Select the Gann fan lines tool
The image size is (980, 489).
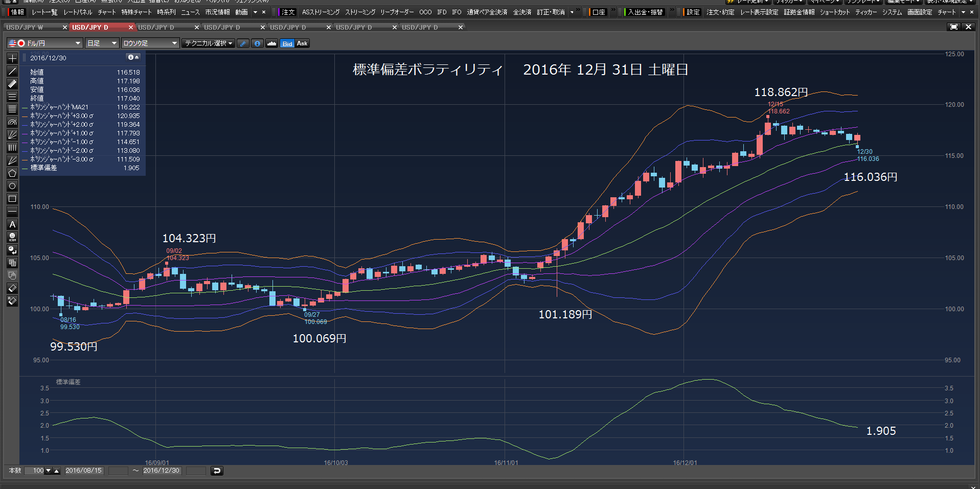pyautogui.click(x=12, y=160)
